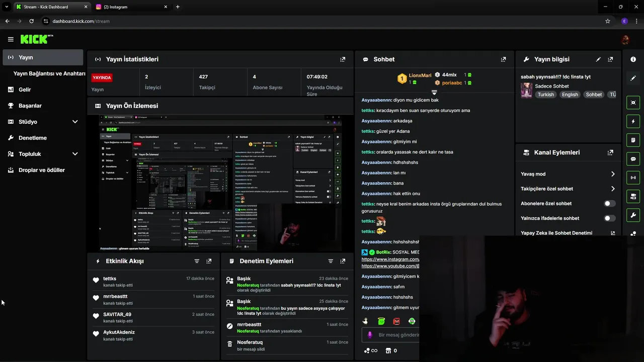This screenshot has height=362, width=644.
Task: Click the BotRix username in chat
Action: click(383, 252)
